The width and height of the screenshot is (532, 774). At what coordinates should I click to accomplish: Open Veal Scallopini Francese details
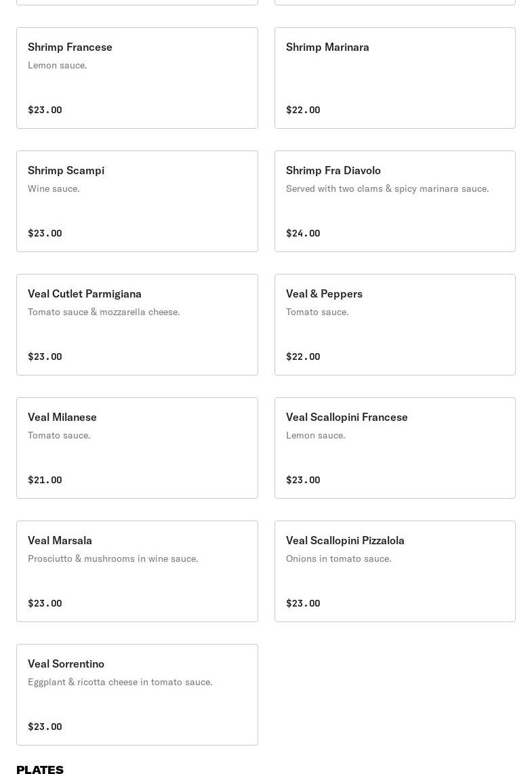coord(394,448)
